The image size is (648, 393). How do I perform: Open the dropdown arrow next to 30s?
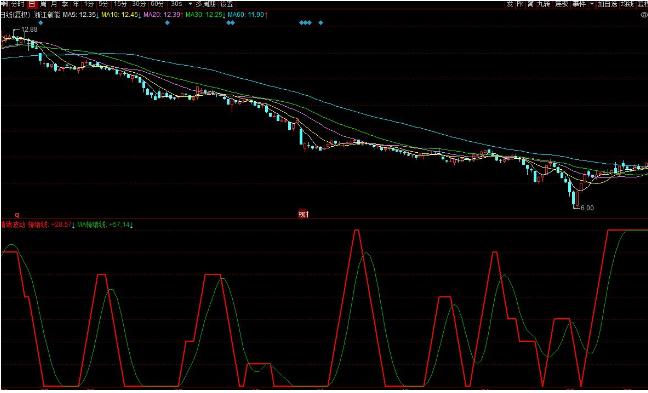coord(190,4)
